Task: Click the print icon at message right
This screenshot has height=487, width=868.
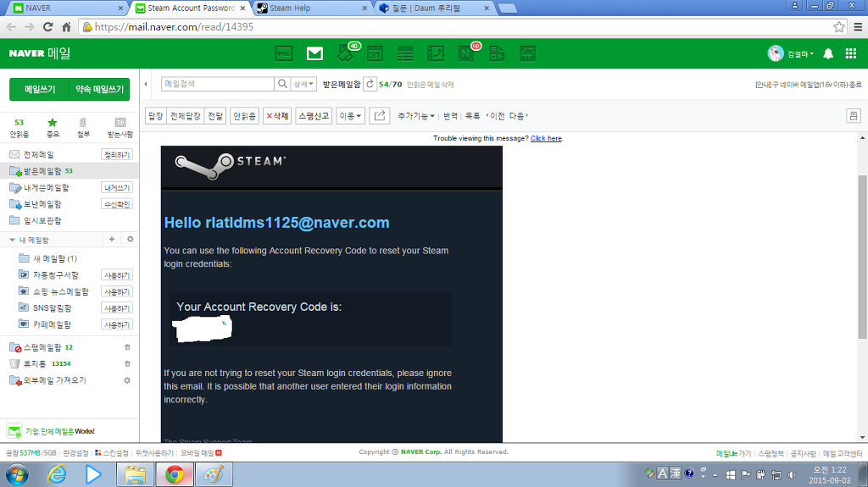Action: pos(853,116)
